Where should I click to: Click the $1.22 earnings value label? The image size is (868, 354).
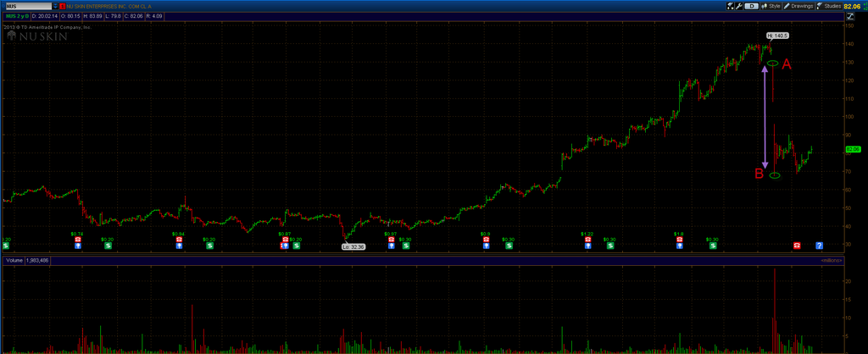click(x=587, y=234)
